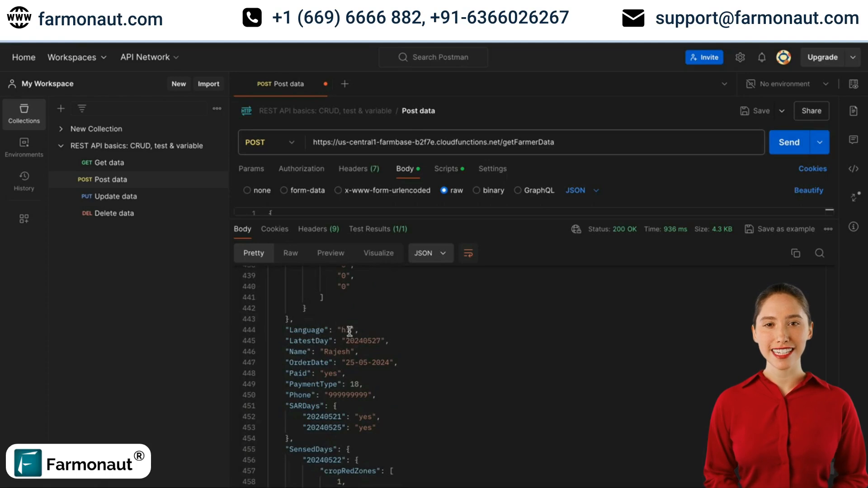
Task: Select the raw radio button
Action: (x=443, y=190)
